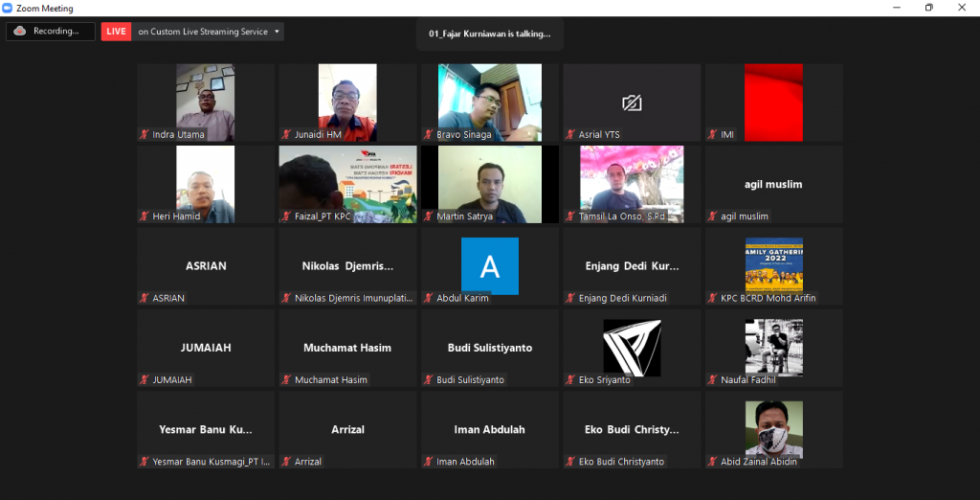Screen dimensions: 980x500
Task: Click the cloud Recording indicator icon
Action: tap(20, 31)
